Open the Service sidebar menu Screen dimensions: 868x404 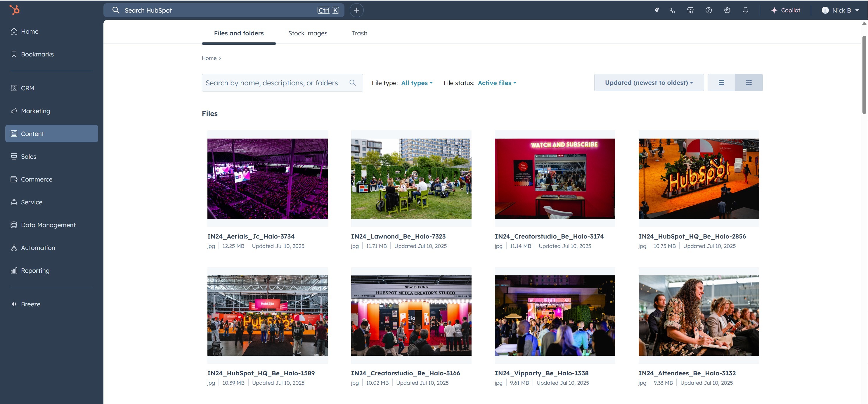(51, 202)
